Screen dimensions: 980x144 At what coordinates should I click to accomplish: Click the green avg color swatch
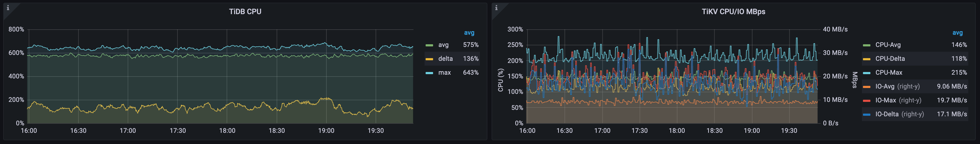tap(429, 45)
